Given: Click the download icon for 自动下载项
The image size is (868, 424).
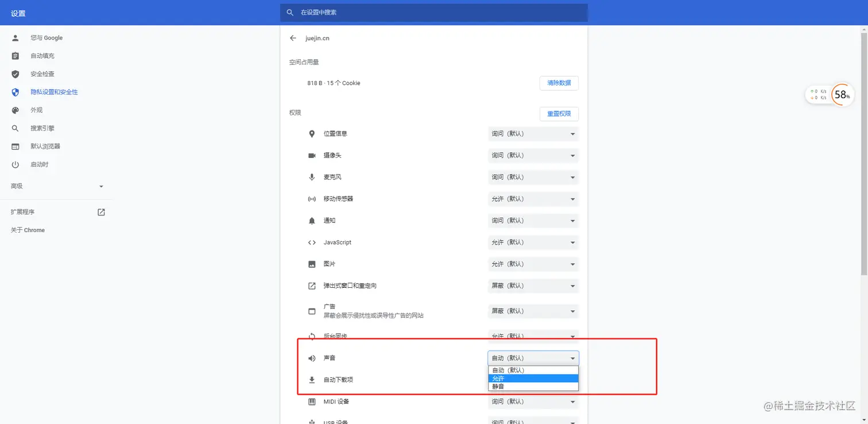Looking at the screenshot, I should point(312,380).
